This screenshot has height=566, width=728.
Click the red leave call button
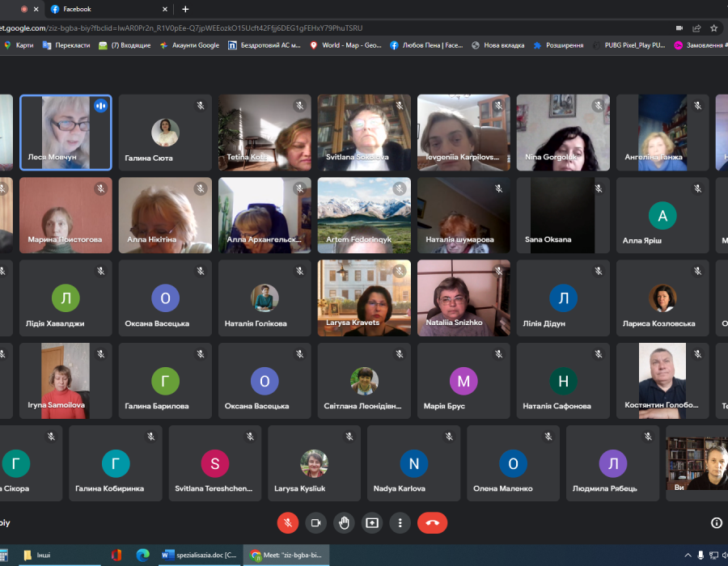click(432, 522)
